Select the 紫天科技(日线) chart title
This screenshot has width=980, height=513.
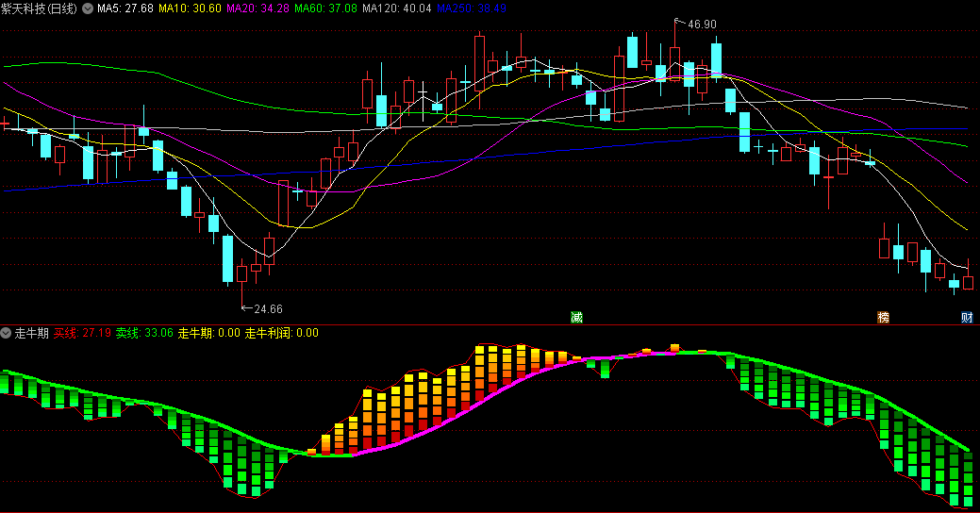pos(40,8)
